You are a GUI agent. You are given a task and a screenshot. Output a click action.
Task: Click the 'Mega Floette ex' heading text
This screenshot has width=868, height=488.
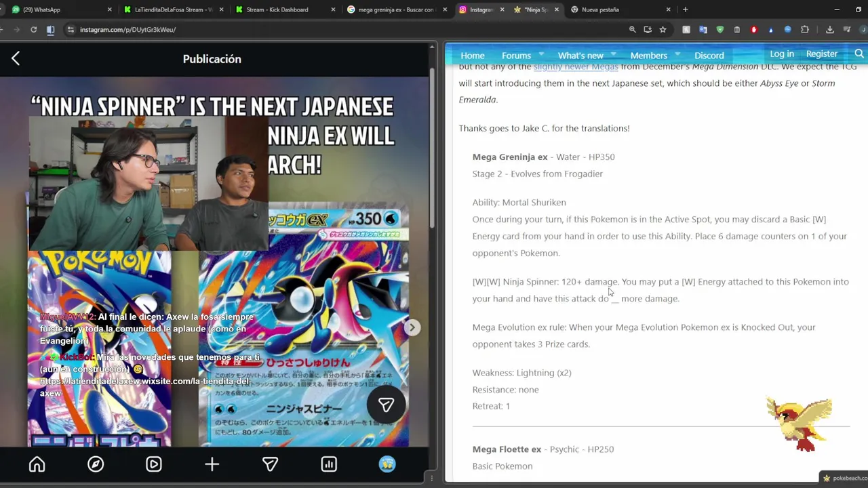[x=507, y=449]
